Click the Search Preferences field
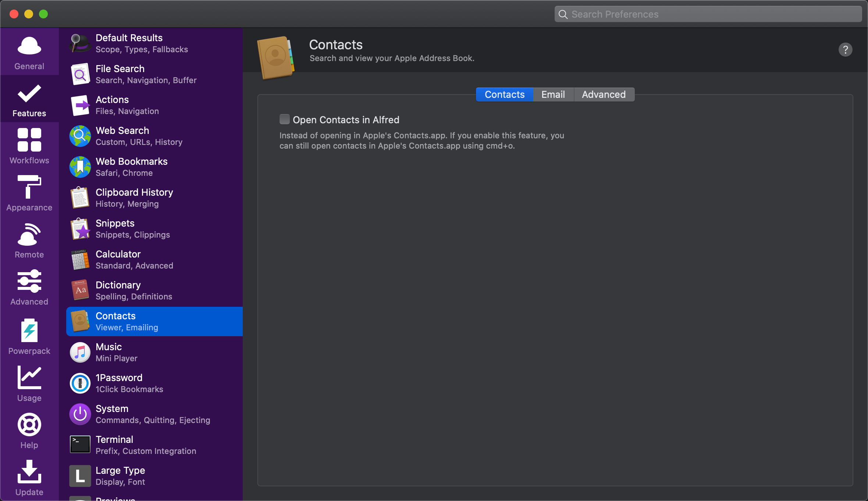Viewport: 868px width, 501px height. tap(708, 14)
